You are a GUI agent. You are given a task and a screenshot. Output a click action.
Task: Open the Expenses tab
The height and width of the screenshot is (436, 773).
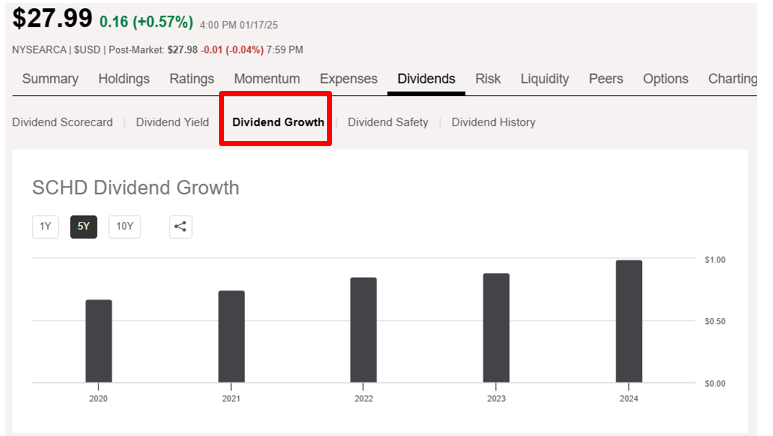pyautogui.click(x=349, y=79)
